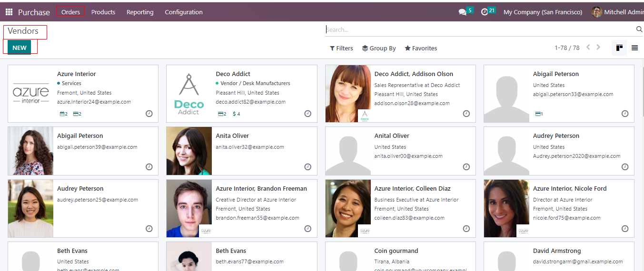Switch company via My Company (San Francisco)
This screenshot has width=644, height=271.
(543, 12)
